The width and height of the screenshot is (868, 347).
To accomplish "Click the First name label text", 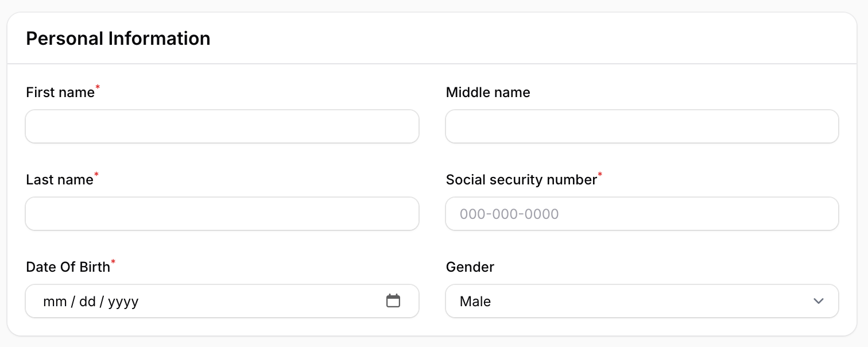I will [x=60, y=92].
